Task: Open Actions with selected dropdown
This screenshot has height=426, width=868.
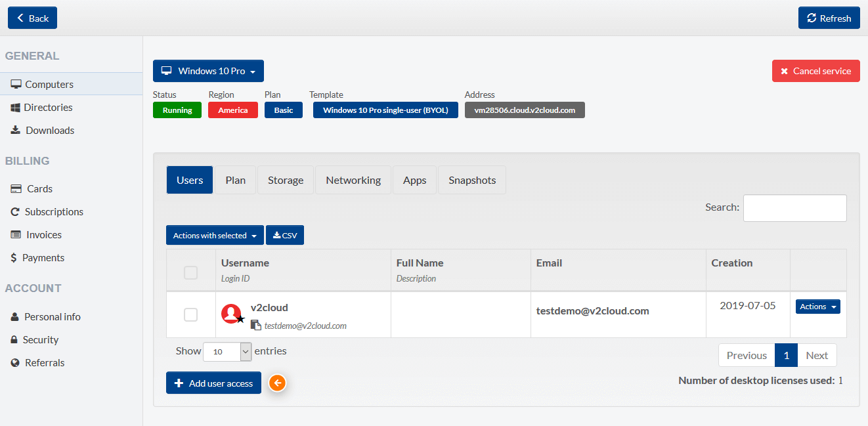Action: coord(215,235)
